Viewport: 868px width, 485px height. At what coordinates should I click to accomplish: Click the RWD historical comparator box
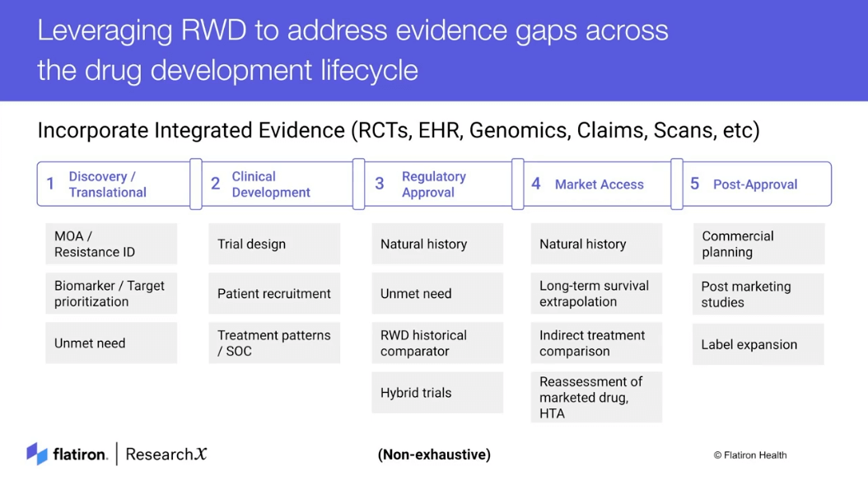(437, 343)
